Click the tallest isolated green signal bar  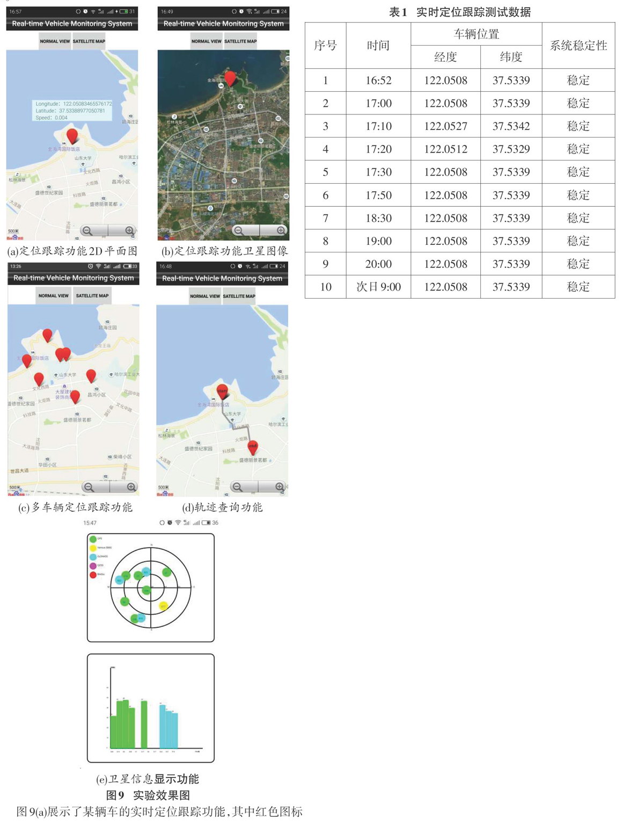[144, 724]
